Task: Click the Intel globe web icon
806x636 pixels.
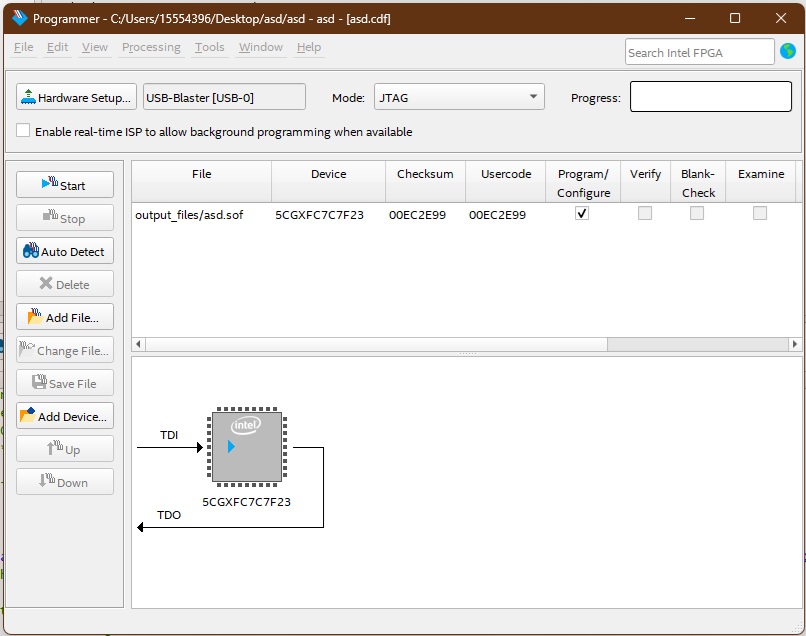Action: [788, 51]
